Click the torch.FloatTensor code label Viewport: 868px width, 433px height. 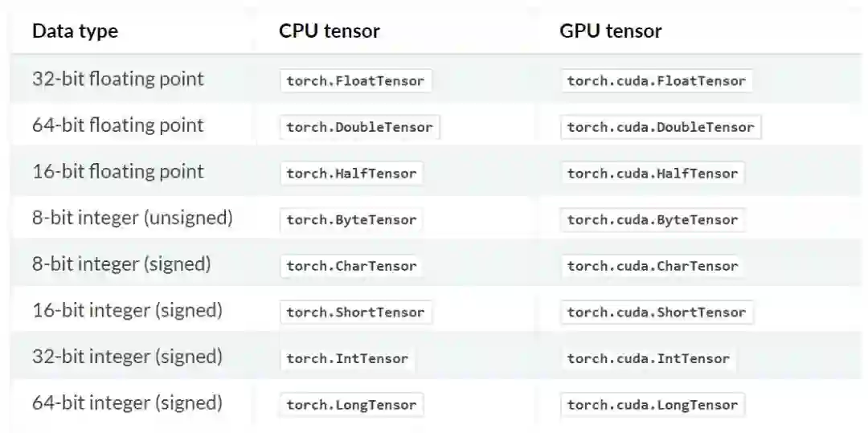coord(355,80)
